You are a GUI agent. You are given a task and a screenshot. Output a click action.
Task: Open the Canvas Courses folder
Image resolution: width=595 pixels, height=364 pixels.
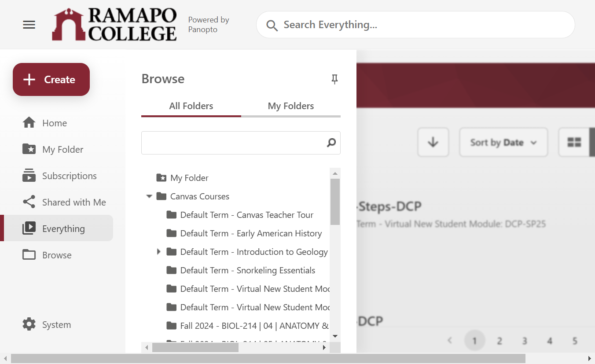point(200,196)
